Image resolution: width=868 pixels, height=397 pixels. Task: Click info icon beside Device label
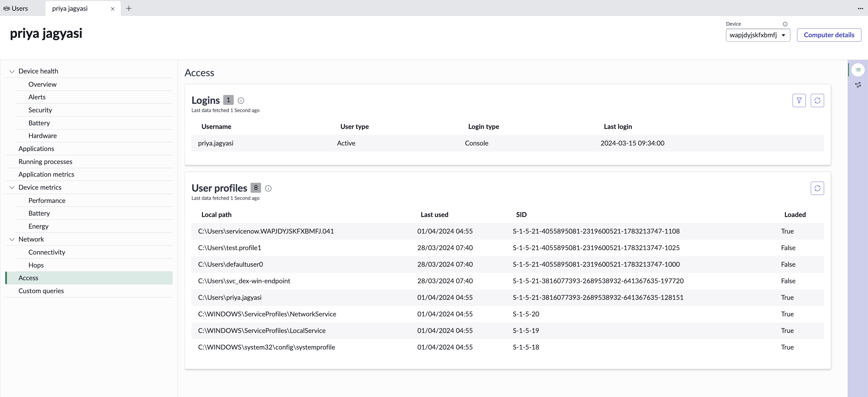(785, 24)
